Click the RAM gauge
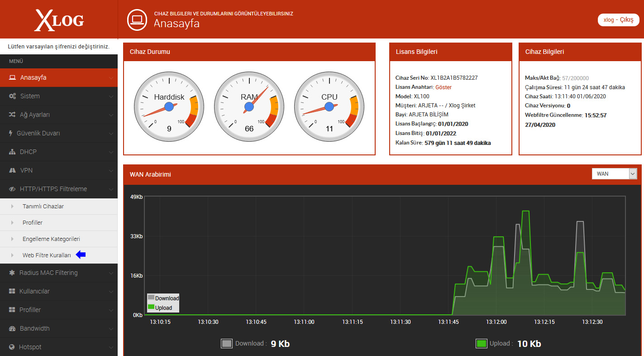 point(249,107)
